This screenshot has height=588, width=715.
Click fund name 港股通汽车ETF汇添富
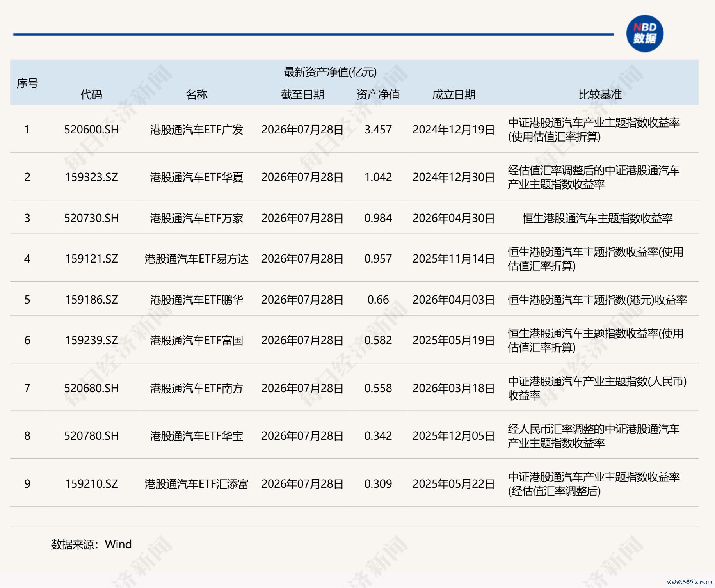pos(197,483)
